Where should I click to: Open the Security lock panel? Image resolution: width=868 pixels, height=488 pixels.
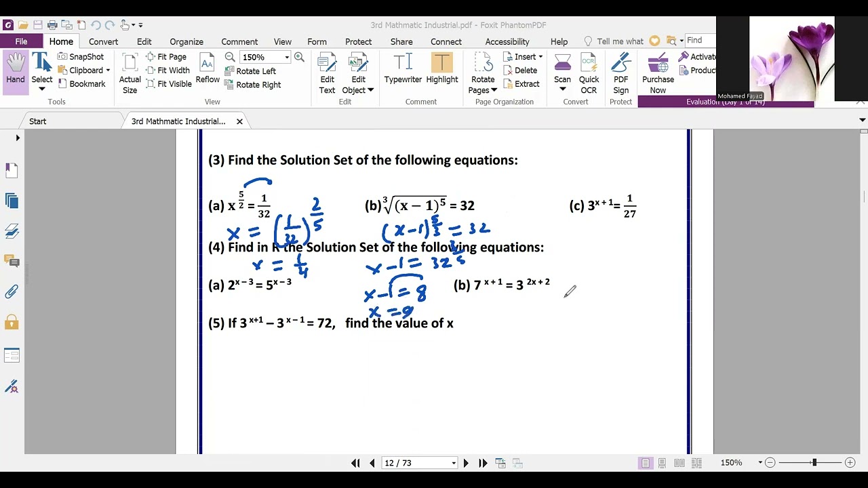point(12,322)
